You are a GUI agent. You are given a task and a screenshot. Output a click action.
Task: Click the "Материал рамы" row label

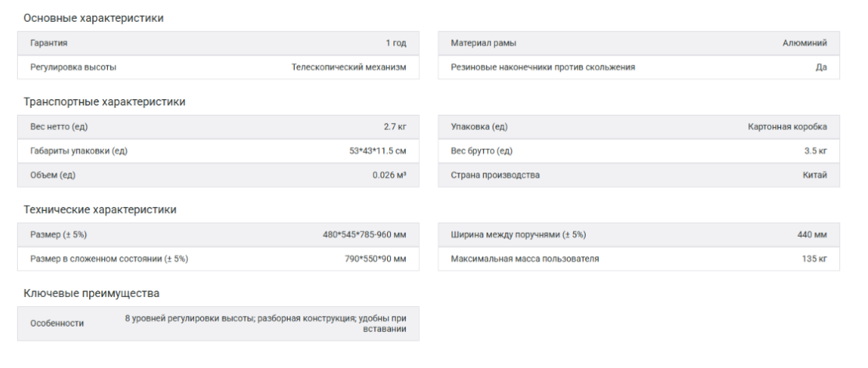[x=483, y=44]
